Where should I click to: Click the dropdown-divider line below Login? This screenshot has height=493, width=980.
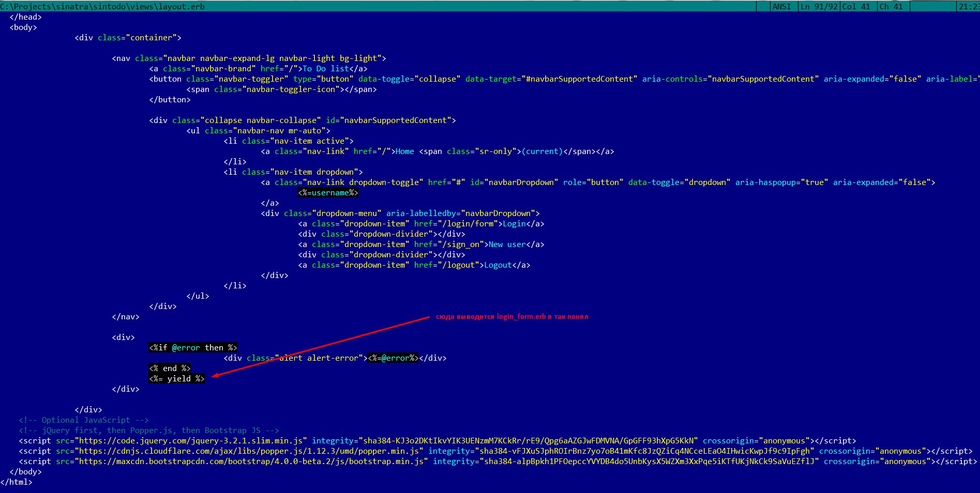tap(382, 234)
